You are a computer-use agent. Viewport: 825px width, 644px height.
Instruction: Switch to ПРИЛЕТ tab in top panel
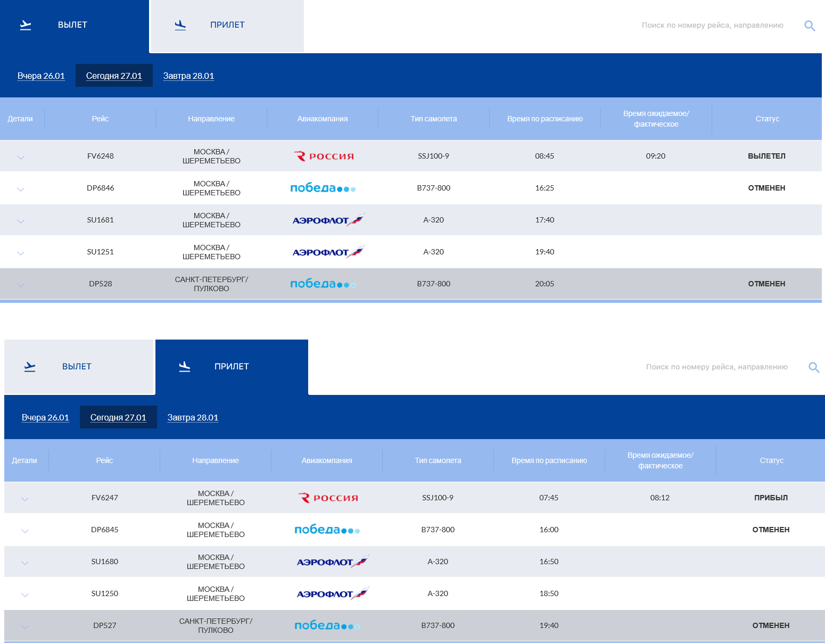point(227,25)
